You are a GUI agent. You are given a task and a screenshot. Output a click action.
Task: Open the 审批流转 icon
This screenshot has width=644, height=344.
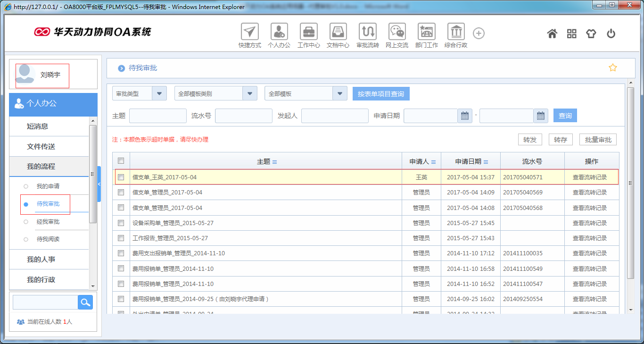point(367,32)
